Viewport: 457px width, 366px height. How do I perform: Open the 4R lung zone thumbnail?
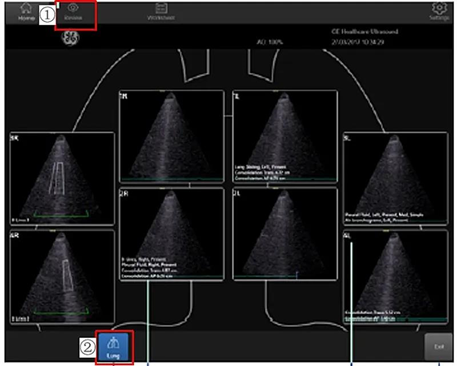tap(62, 277)
